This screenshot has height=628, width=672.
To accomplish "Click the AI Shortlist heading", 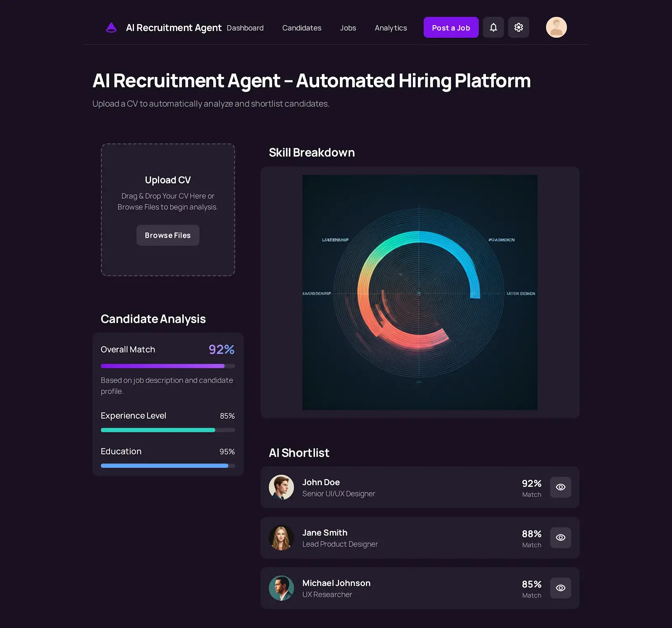I will click(299, 453).
